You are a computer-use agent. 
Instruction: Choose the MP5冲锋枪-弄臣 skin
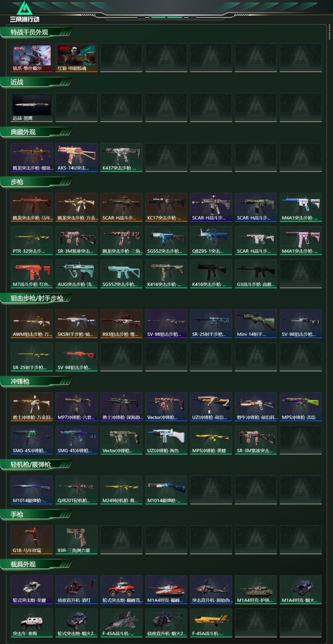(301, 407)
